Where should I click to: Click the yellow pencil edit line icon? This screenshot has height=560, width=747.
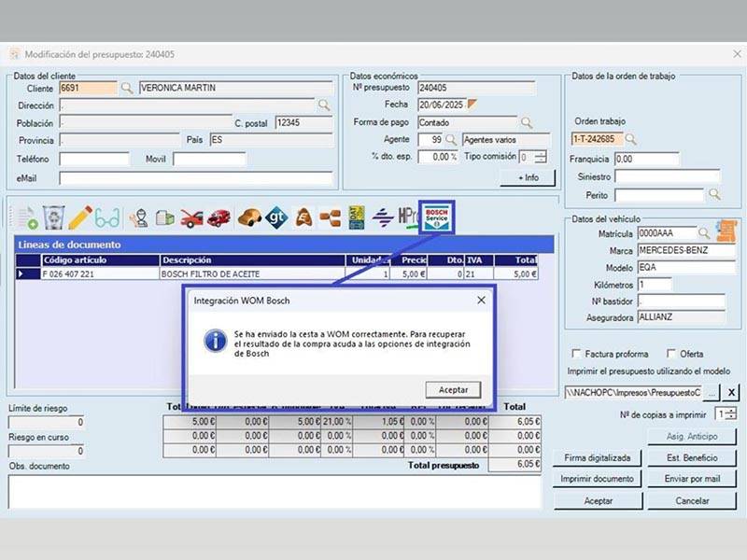tap(80, 217)
